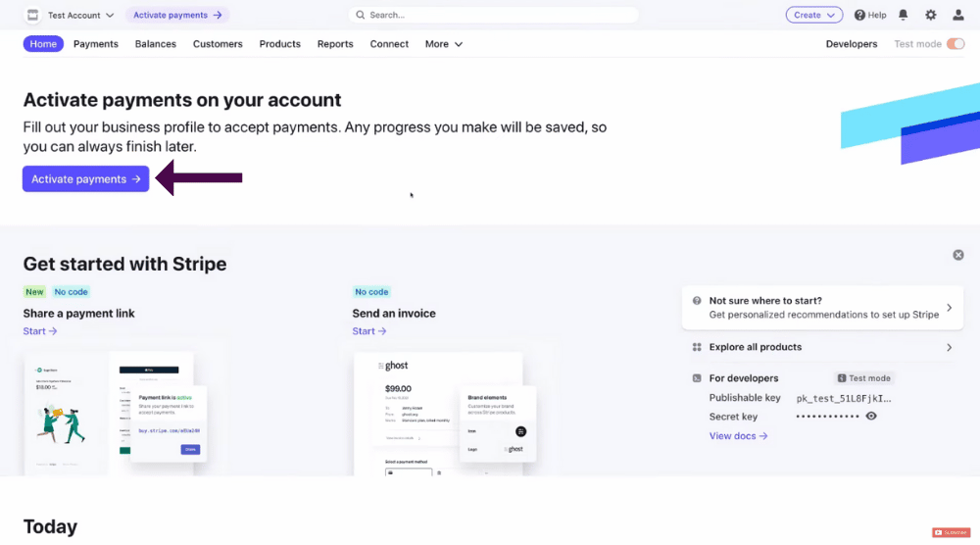Open the Developers link

coord(852,44)
